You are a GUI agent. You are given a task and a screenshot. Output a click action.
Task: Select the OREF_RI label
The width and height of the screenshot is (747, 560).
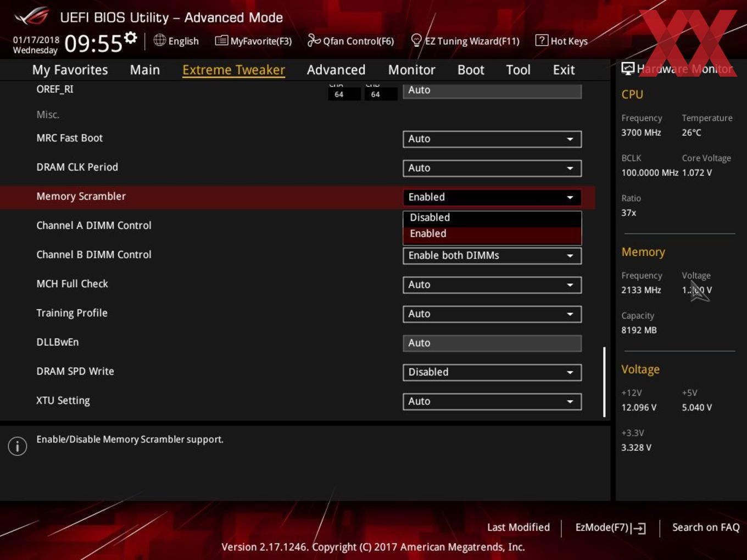(x=55, y=89)
